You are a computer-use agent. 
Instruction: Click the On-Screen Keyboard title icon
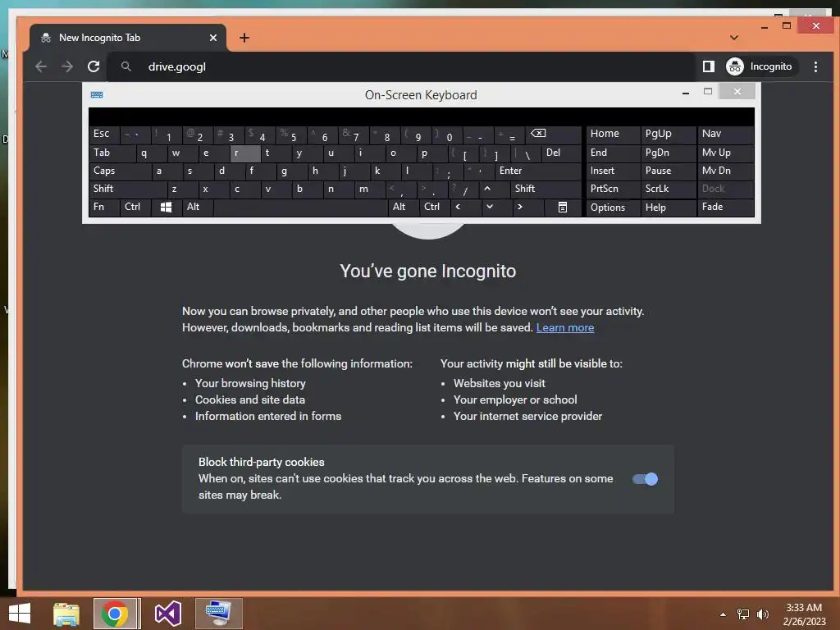click(x=97, y=95)
